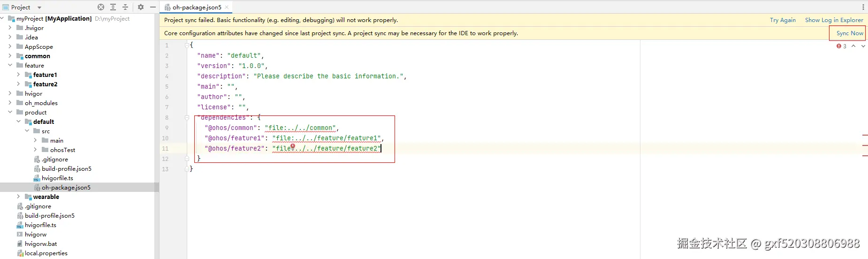
Task: Select local.properties file
Action: pyautogui.click(x=46, y=253)
